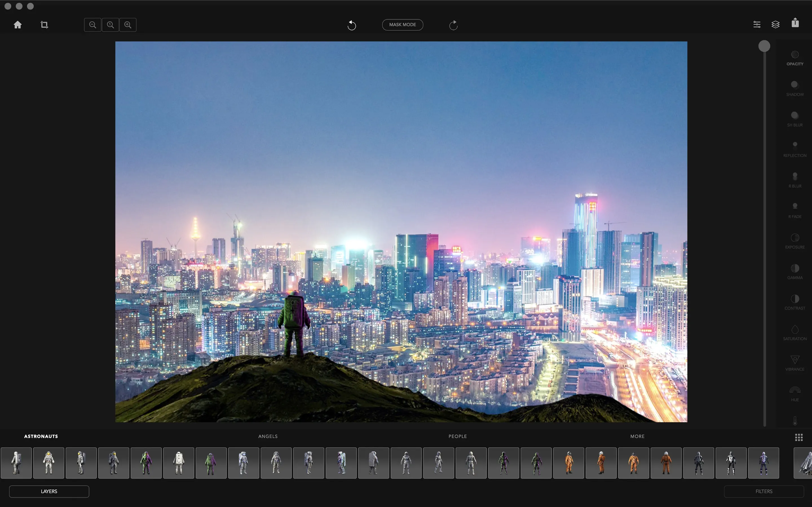The width and height of the screenshot is (812, 507).
Task: Click the zoom out magnifier
Action: coord(92,25)
